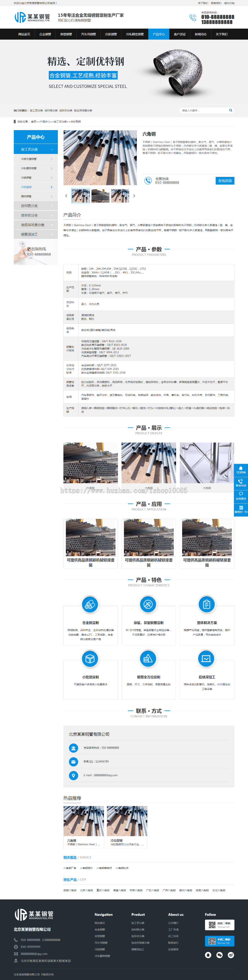Click the 合金钢定制 feature icon

pyautogui.click(x=90, y=604)
